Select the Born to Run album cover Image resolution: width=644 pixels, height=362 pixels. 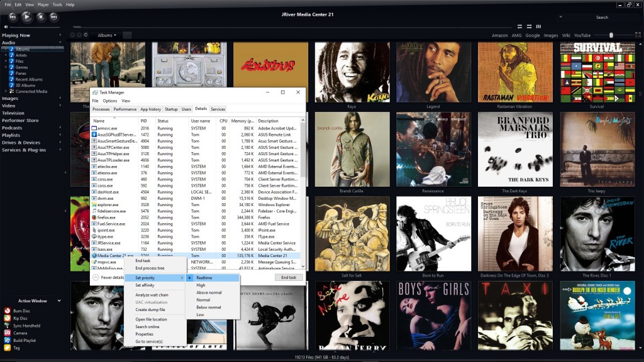(433, 234)
